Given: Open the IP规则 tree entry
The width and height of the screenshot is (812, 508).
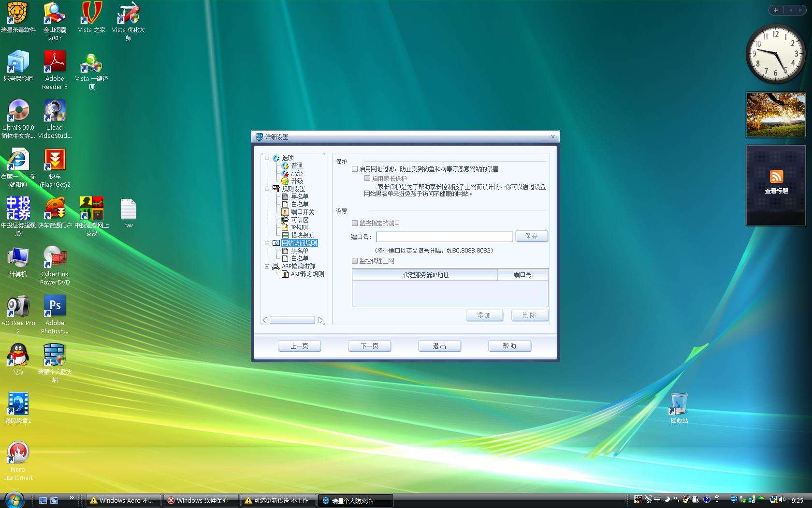Looking at the screenshot, I should click(x=299, y=227).
